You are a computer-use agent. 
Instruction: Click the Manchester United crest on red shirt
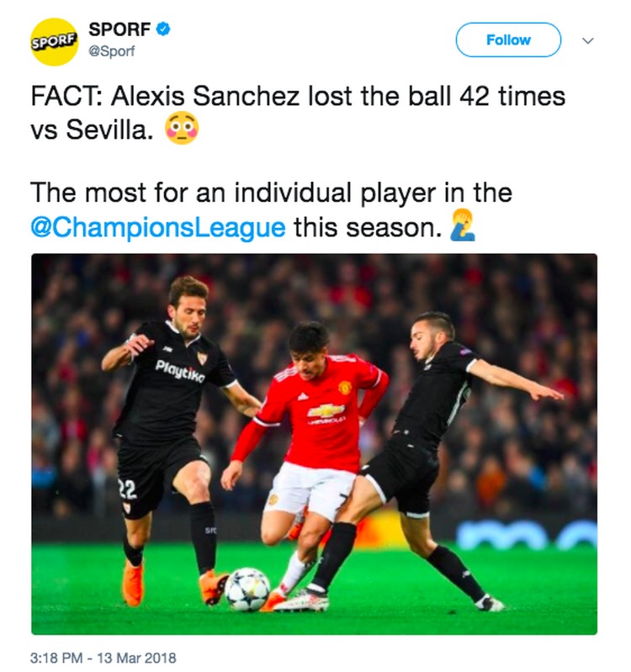click(x=344, y=389)
